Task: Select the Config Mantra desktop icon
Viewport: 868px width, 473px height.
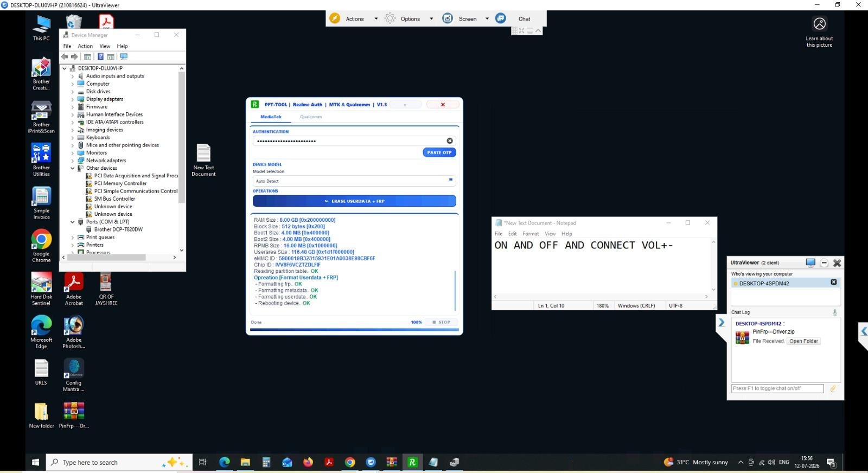Action: pyautogui.click(x=74, y=375)
